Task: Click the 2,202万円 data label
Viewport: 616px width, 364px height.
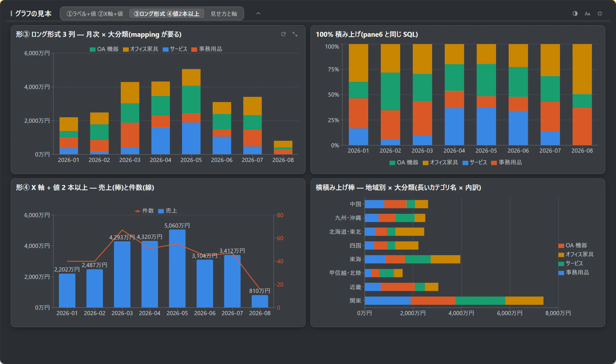Action: (67, 270)
